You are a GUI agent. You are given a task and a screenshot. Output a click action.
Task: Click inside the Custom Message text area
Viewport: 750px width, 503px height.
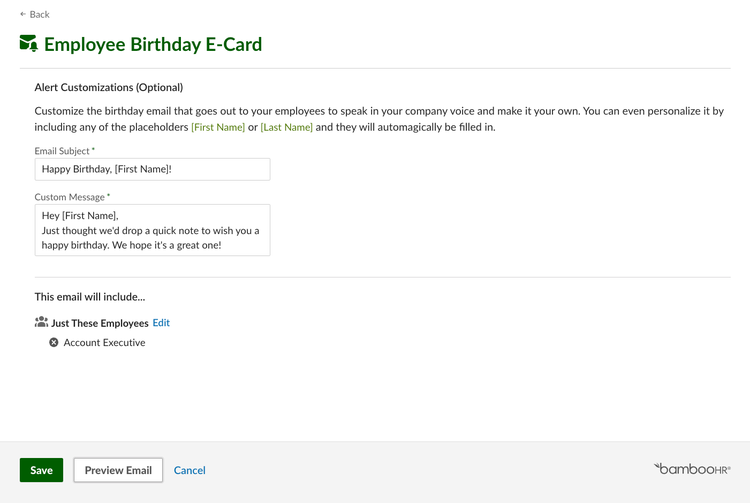click(x=152, y=230)
